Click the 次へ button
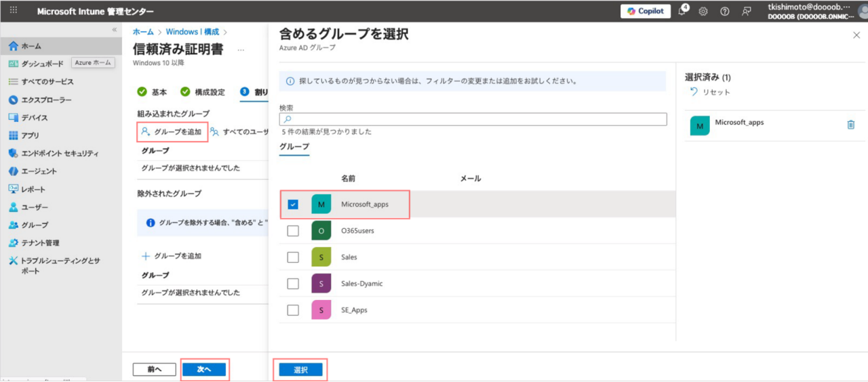 click(204, 370)
